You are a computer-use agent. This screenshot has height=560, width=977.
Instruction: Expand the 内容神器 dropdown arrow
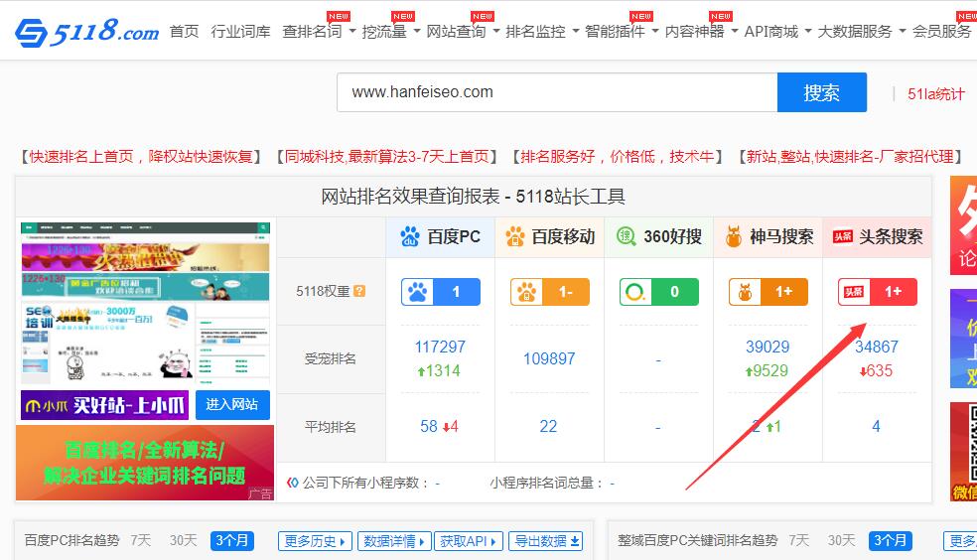734,31
